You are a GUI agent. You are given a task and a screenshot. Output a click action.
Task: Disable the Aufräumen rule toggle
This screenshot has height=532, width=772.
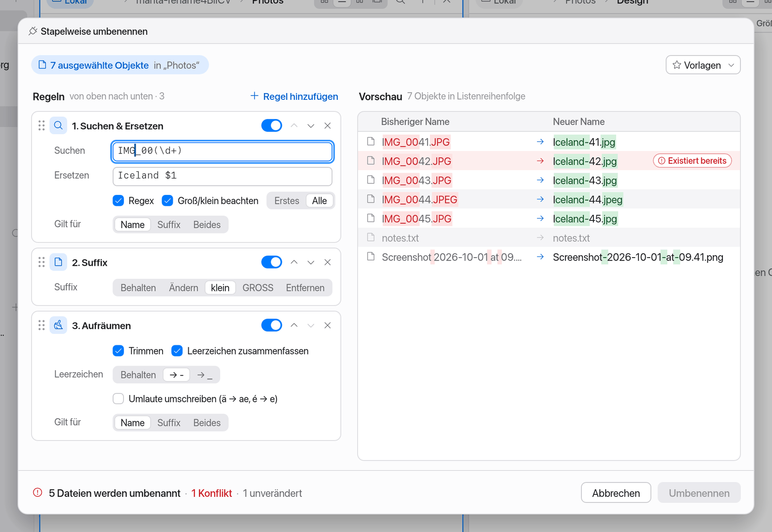point(272,326)
